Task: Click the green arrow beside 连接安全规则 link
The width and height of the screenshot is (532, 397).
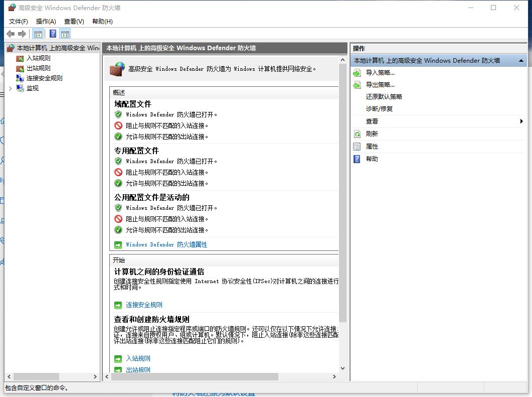Action: pos(118,305)
